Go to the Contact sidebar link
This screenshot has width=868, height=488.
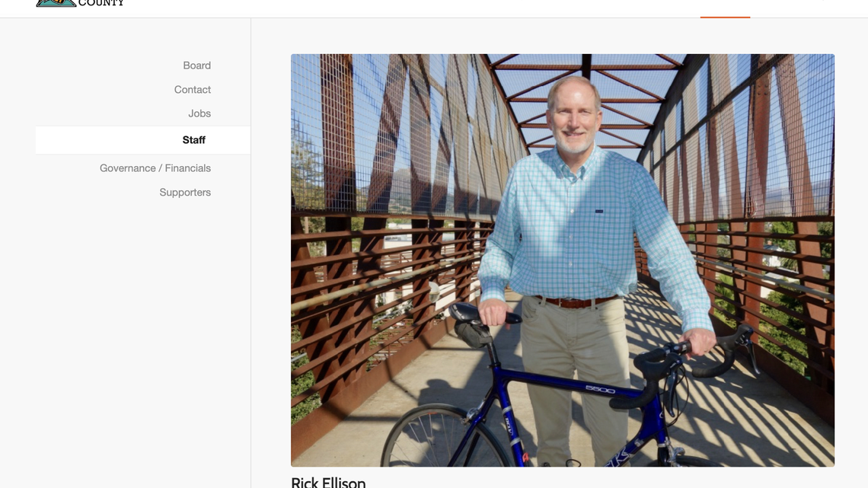coord(192,90)
